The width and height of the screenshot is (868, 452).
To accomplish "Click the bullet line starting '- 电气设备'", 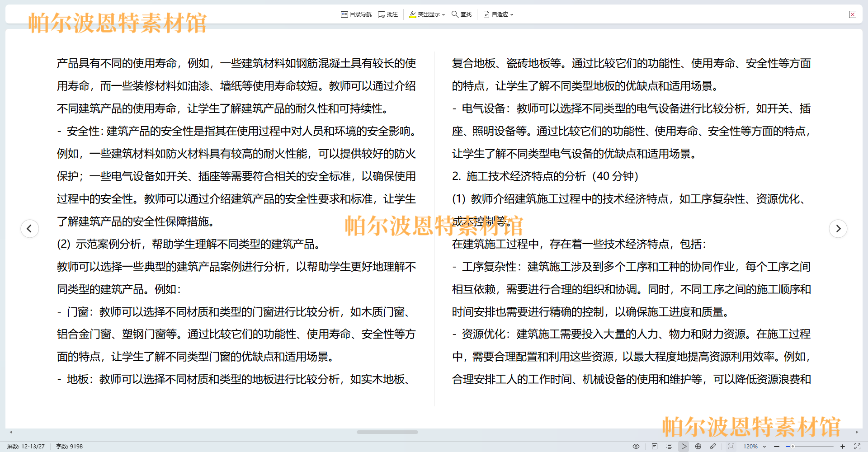I will (632, 108).
